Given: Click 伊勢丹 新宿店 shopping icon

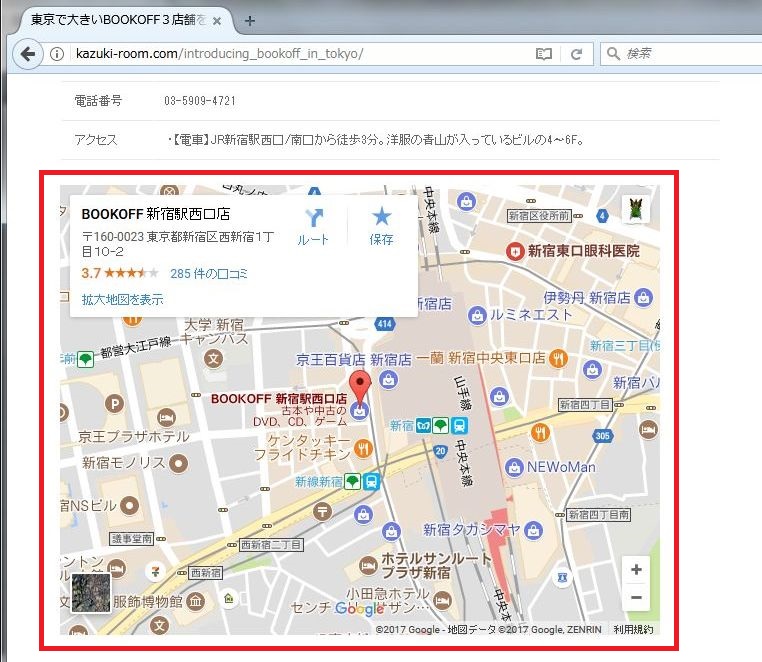Looking at the screenshot, I should (643, 297).
